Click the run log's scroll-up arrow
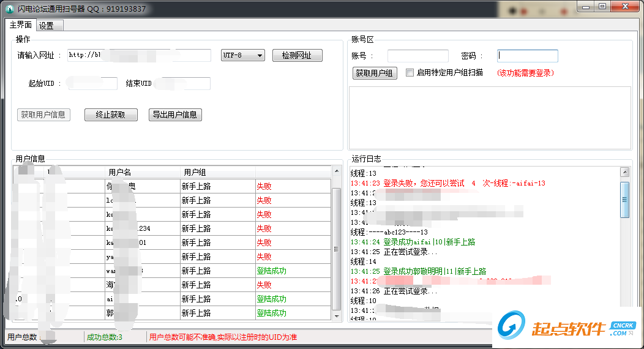The image size is (644, 349). pos(624,173)
